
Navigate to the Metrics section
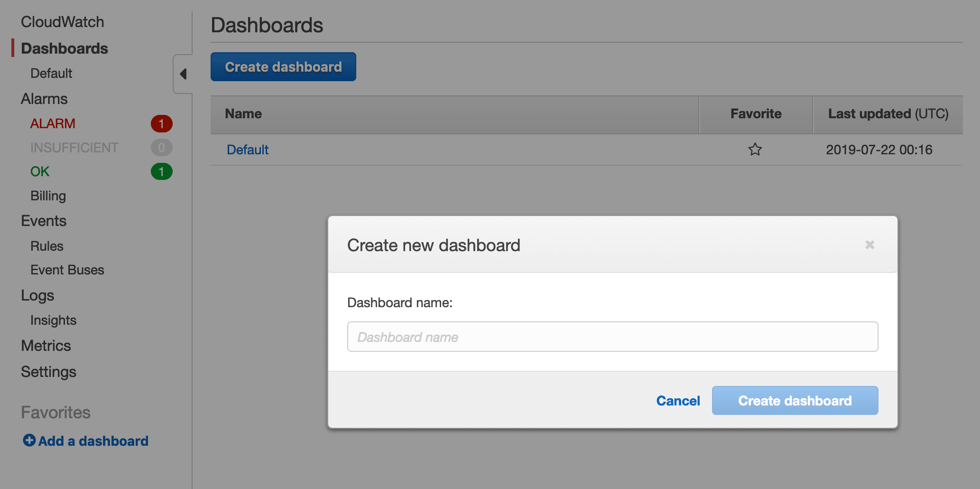click(46, 346)
